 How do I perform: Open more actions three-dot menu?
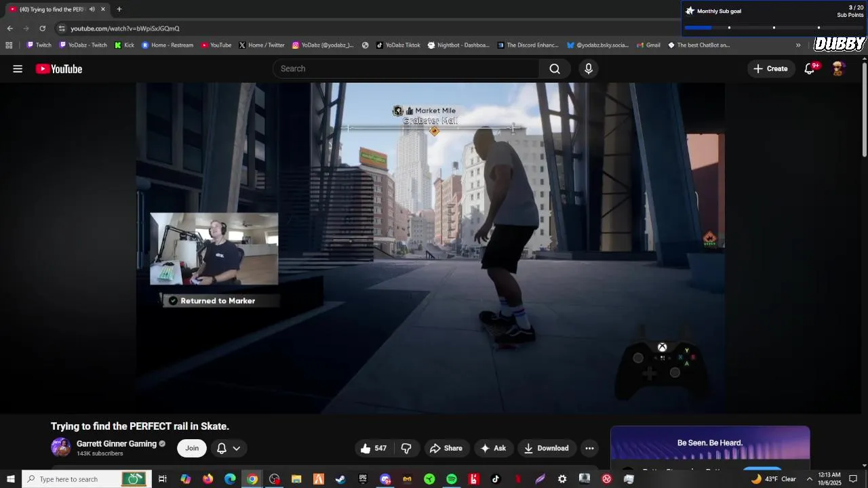590,448
